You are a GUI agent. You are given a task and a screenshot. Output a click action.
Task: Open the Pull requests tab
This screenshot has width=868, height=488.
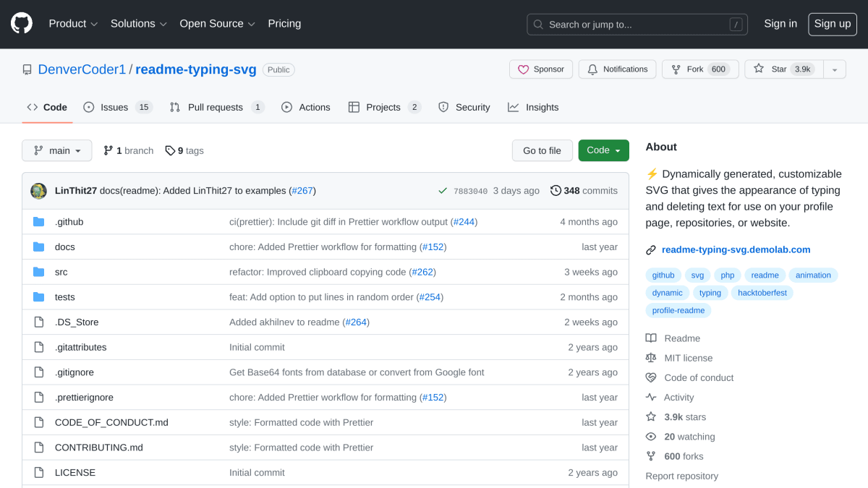[217, 107]
